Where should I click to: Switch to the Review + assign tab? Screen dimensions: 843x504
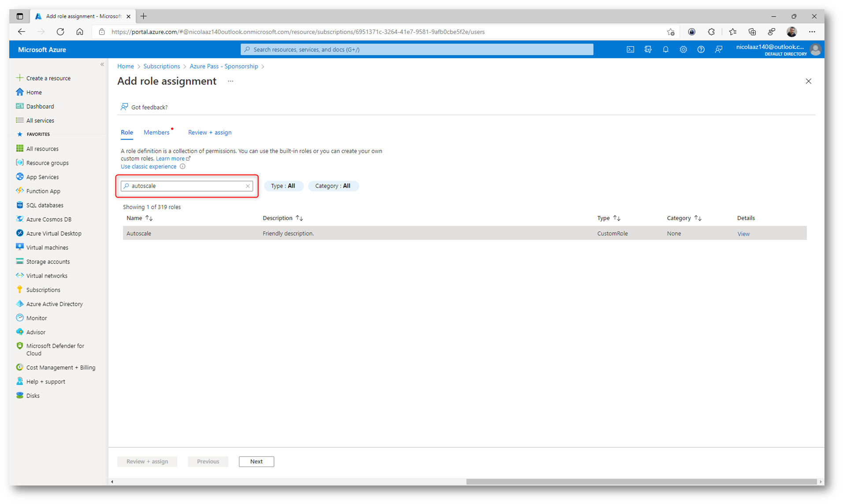(210, 132)
